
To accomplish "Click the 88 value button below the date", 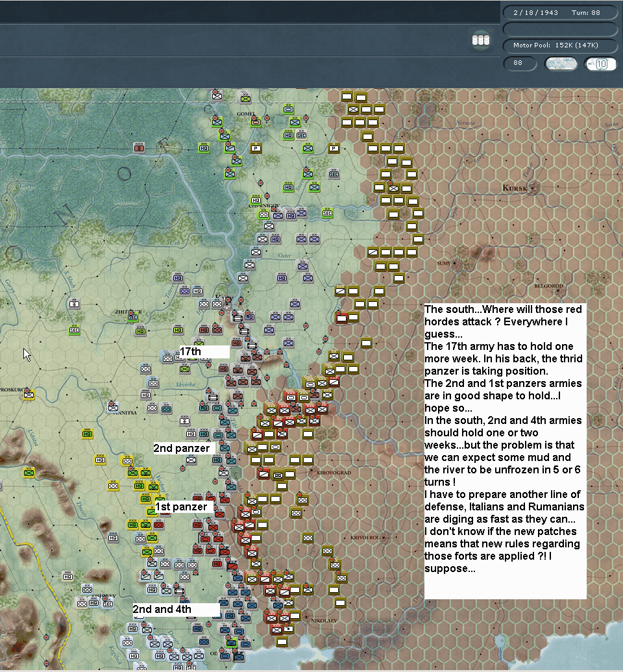I will pyautogui.click(x=519, y=63).
